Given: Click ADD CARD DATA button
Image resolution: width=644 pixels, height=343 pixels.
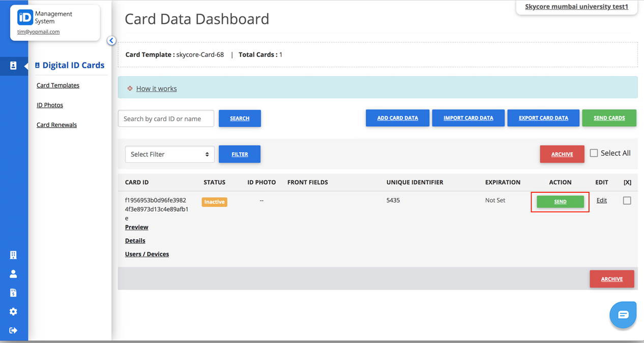Looking at the screenshot, I should 397,118.
